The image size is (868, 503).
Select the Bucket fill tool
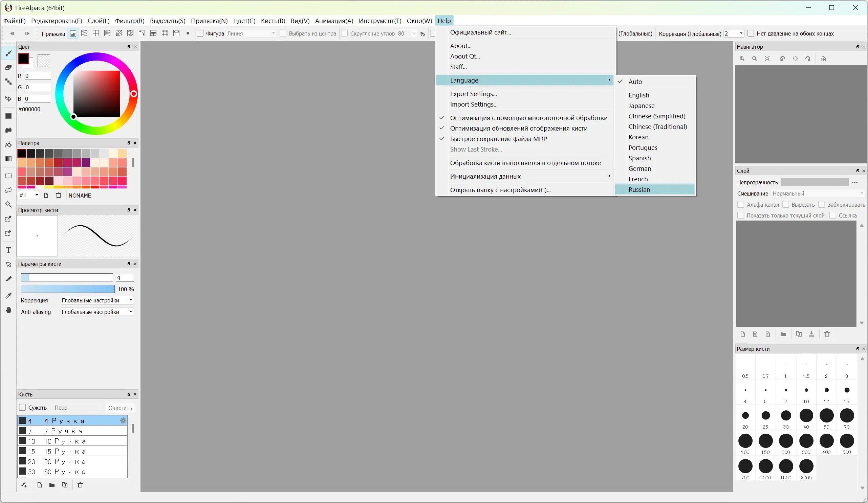8,144
